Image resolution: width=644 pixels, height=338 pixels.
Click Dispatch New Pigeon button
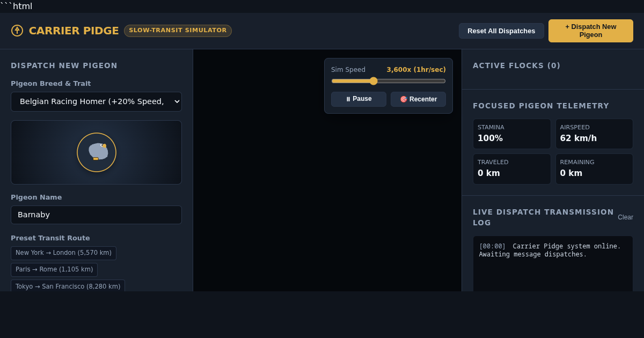point(591,31)
